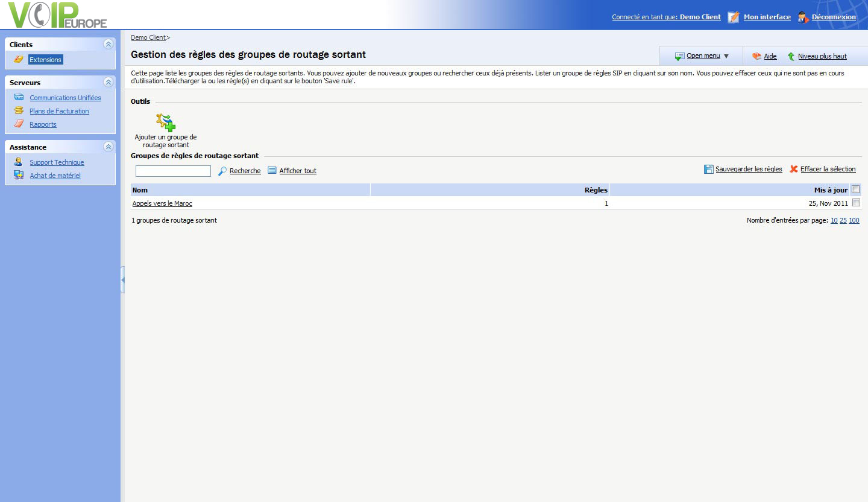The image size is (868, 502).
Task: Open the Appels vers le Maroc group
Action: pyautogui.click(x=162, y=204)
